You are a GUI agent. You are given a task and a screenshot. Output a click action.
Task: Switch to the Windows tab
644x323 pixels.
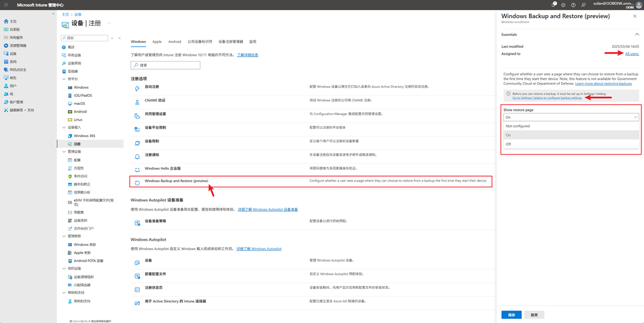[x=138, y=42]
